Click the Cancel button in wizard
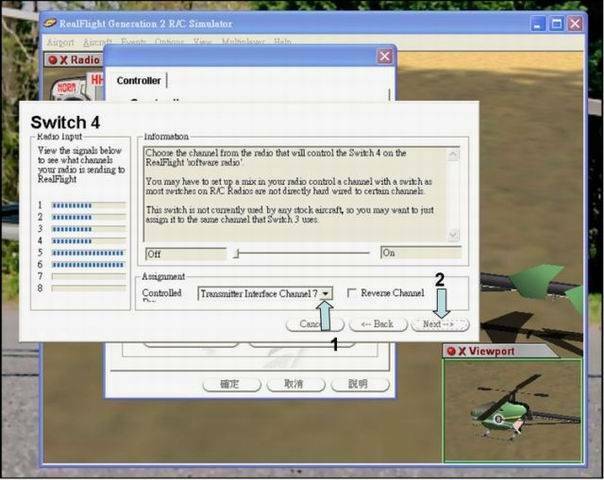This screenshot has width=604, height=480. 315,325
